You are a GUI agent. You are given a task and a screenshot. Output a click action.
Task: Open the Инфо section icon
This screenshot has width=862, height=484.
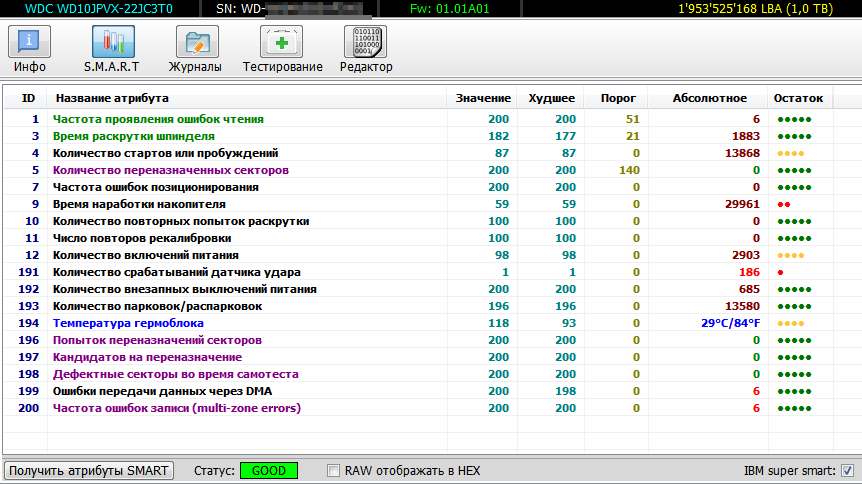point(29,42)
